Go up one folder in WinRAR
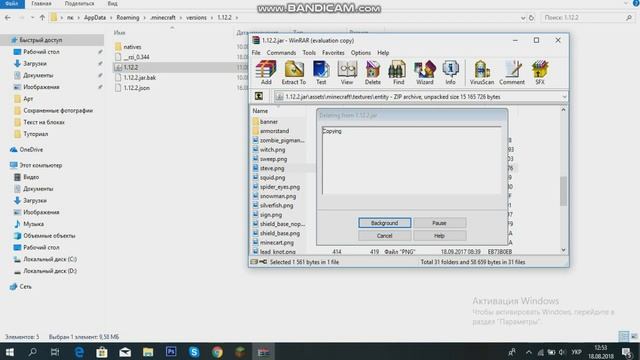Image resolution: width=640 pixels, height=360 pixels. pos(259,96)
